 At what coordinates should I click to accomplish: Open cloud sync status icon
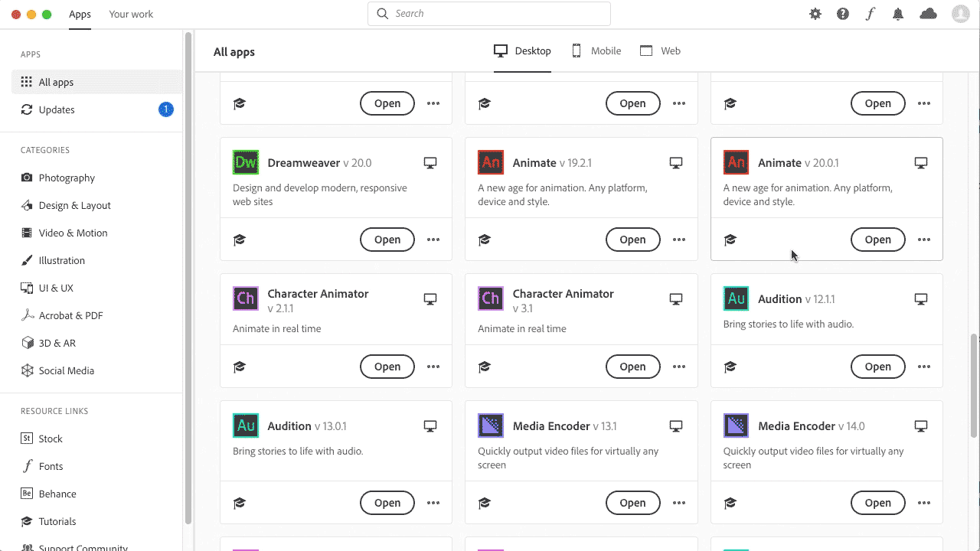pos(929,14)
